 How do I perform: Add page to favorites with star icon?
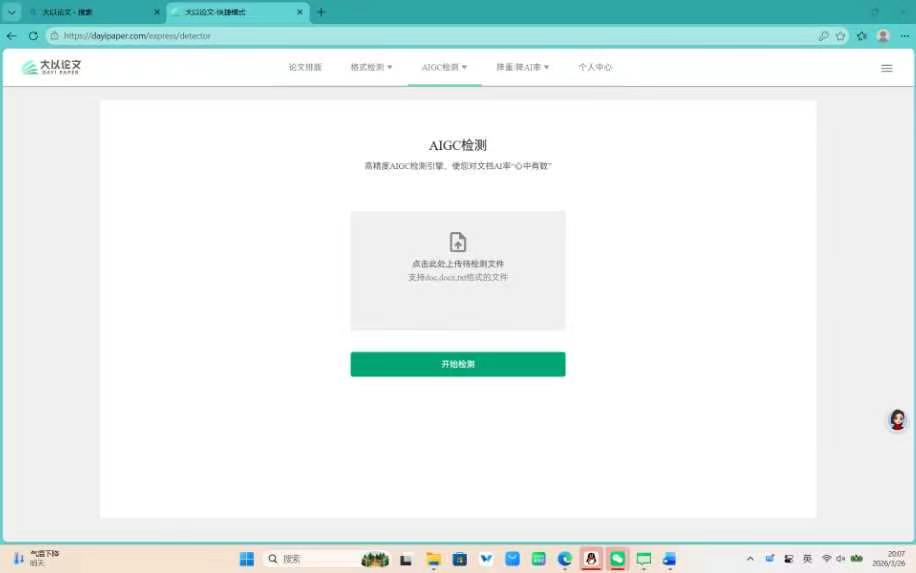[841, 35]
